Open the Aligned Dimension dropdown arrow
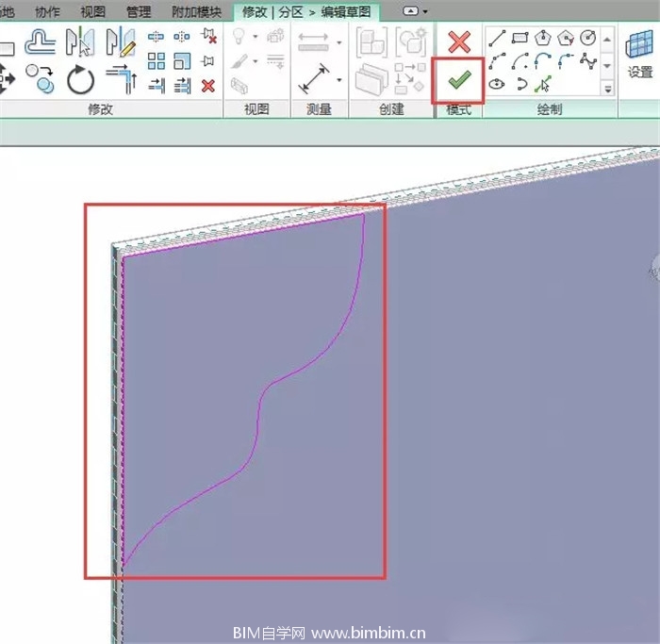 pyautogui.click(x=338, y=79)
